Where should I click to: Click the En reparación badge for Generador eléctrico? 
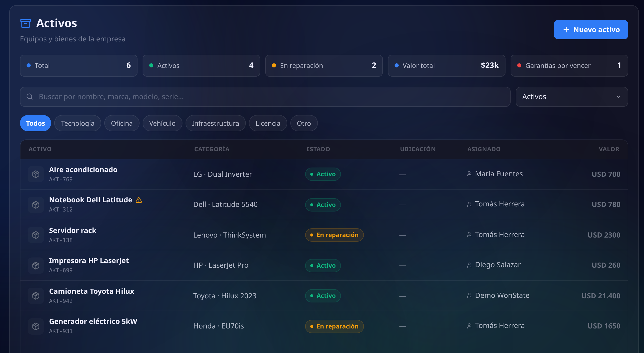pos(335,326)
